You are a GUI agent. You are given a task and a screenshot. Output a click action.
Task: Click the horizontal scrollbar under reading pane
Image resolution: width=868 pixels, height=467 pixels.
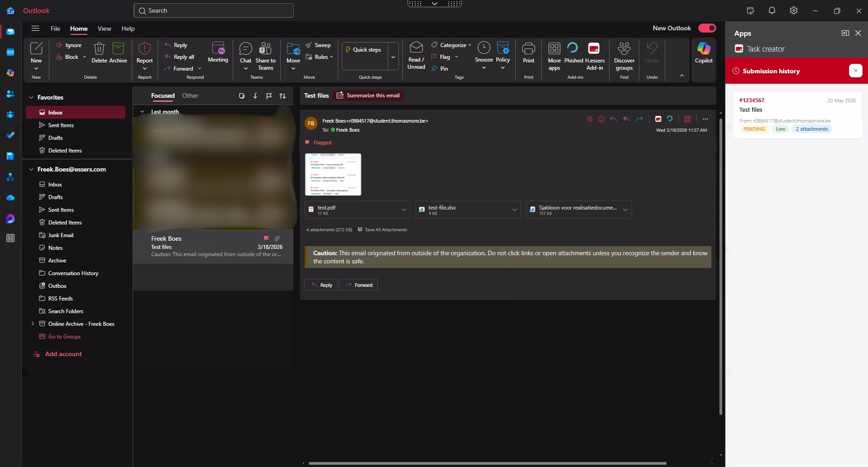[487, 463]
